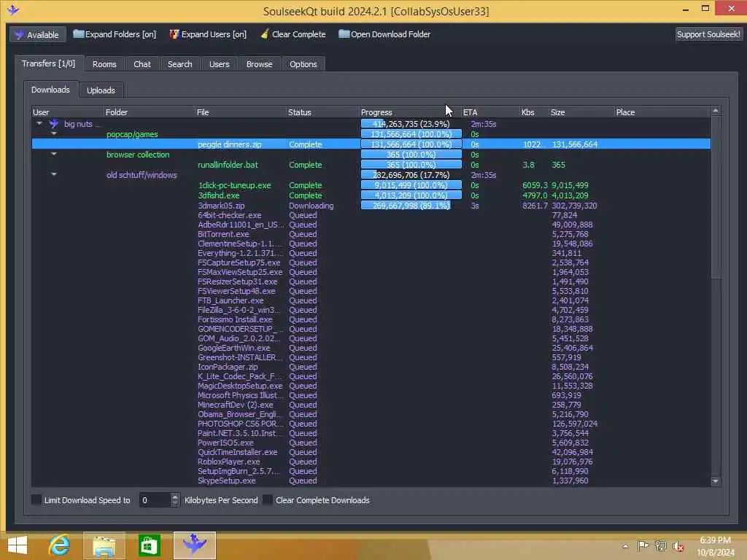747x560 pixels.
Task: Click the folder icon on Expand Folders
Action: (79, 34)
